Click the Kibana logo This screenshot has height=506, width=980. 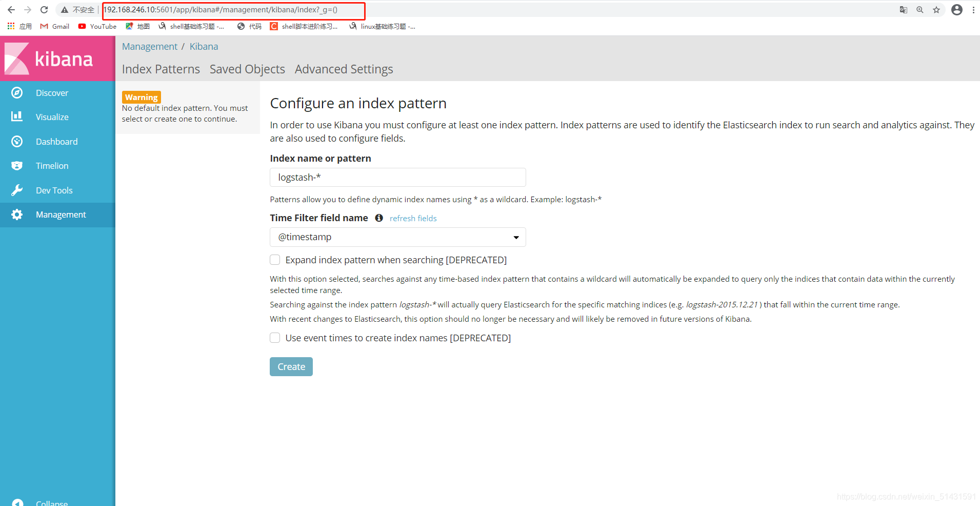(49, 59)
